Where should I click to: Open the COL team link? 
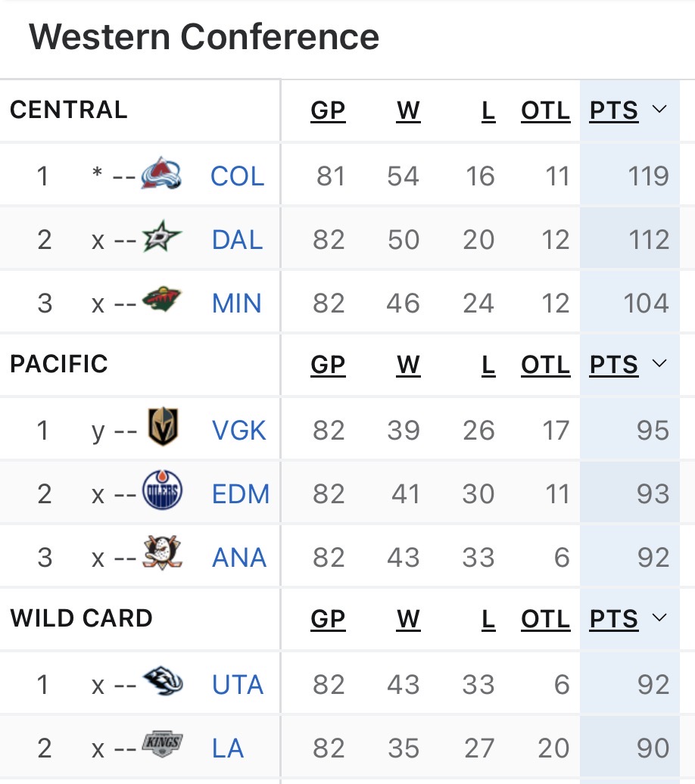click(237, 176)
